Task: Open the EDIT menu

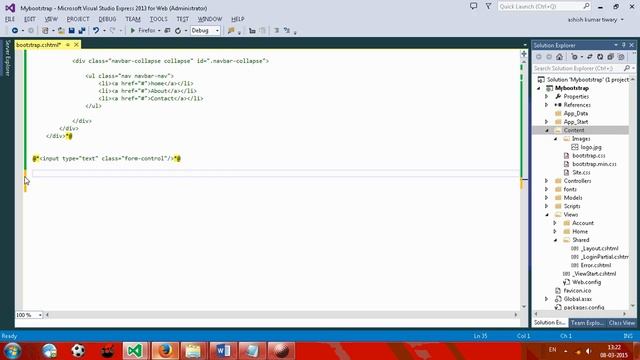Action: click(29, 19)
